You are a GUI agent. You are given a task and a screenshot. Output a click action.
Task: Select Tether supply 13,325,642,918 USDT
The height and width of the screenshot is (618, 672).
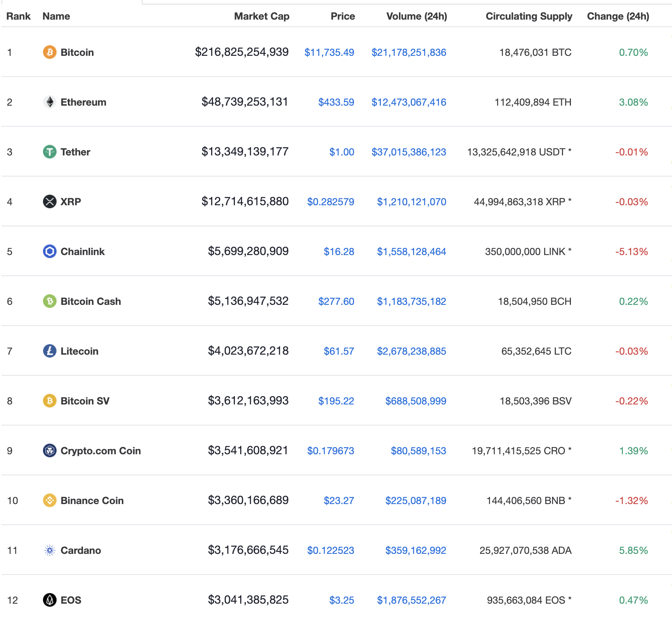tap(519, 152)
